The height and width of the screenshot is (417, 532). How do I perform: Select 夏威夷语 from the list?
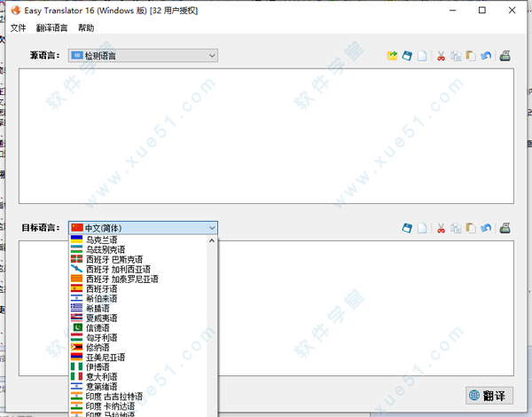click(x=138, y=319)
